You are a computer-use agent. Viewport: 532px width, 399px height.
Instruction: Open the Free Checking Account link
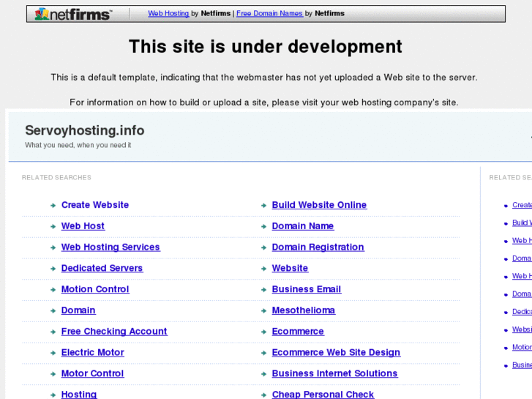click(x=114, y=332)
